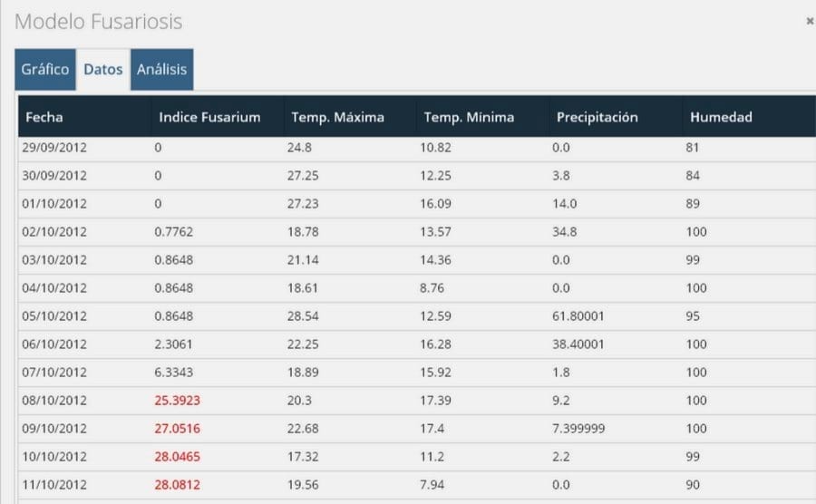The image size is (816, 504).
Task: Click Fusarium index value 2.3061
Action: pyautogui.click(x=174, y=344)
